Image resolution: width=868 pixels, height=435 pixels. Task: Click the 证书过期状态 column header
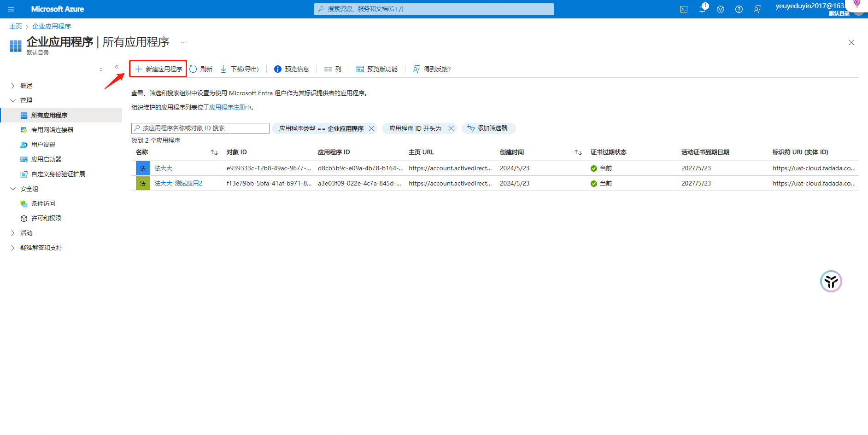pos(609,152)
